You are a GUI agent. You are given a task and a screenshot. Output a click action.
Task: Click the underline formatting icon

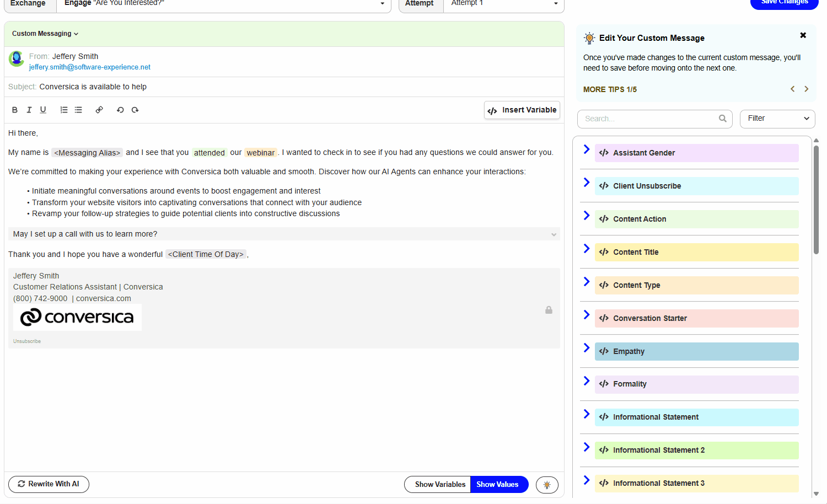(x=43, y=110)
